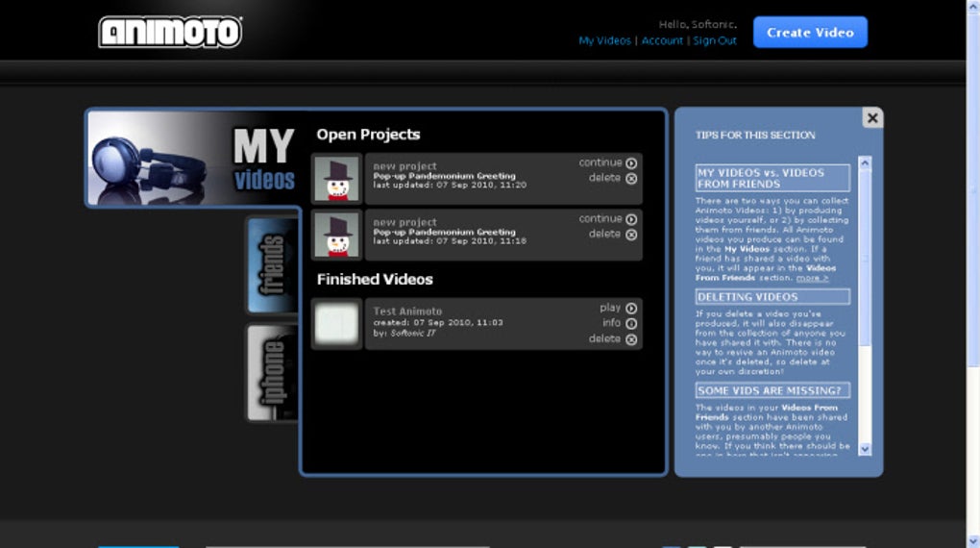Click browser page scrollbar up arrow
The image size is (980, 548).
point(973,6)
